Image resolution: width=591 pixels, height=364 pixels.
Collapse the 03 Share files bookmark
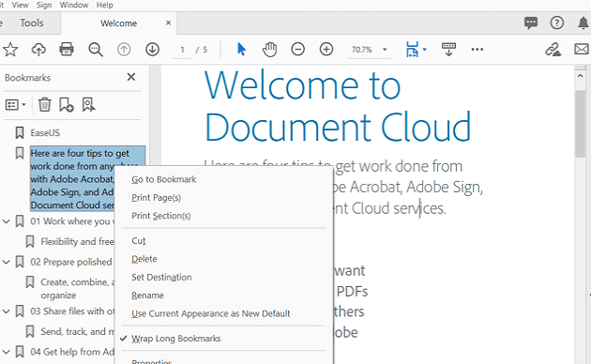(6, 311)
